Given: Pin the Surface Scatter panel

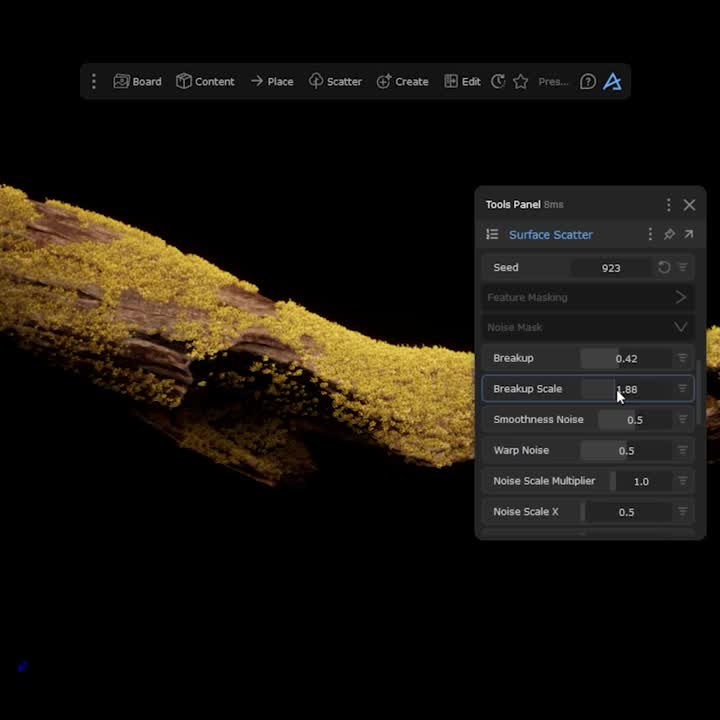Looking at the screenshot, I should 669,235.
